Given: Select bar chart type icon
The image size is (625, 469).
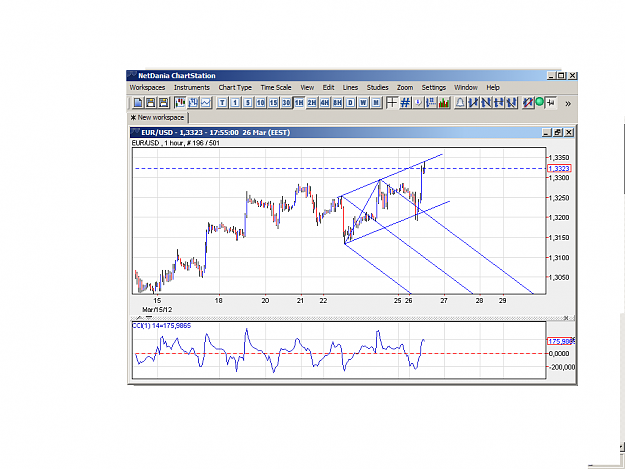Looking at the screenshot, I should click(193, 103).
